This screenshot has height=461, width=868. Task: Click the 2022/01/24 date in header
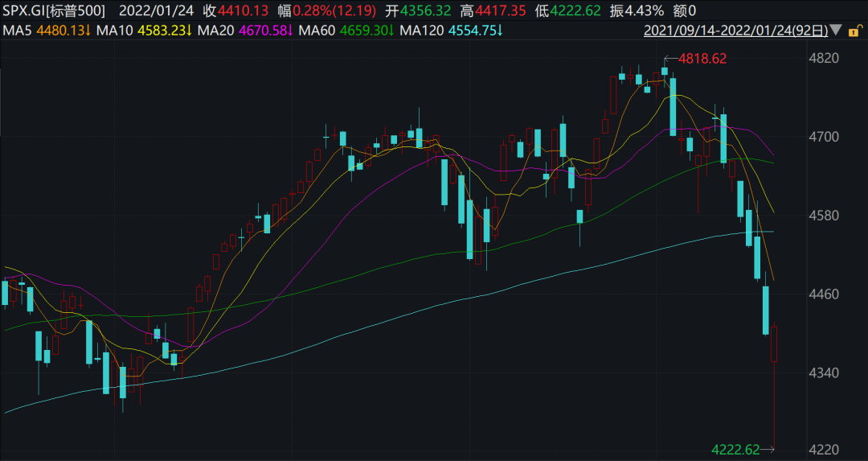tap(156, 10)
